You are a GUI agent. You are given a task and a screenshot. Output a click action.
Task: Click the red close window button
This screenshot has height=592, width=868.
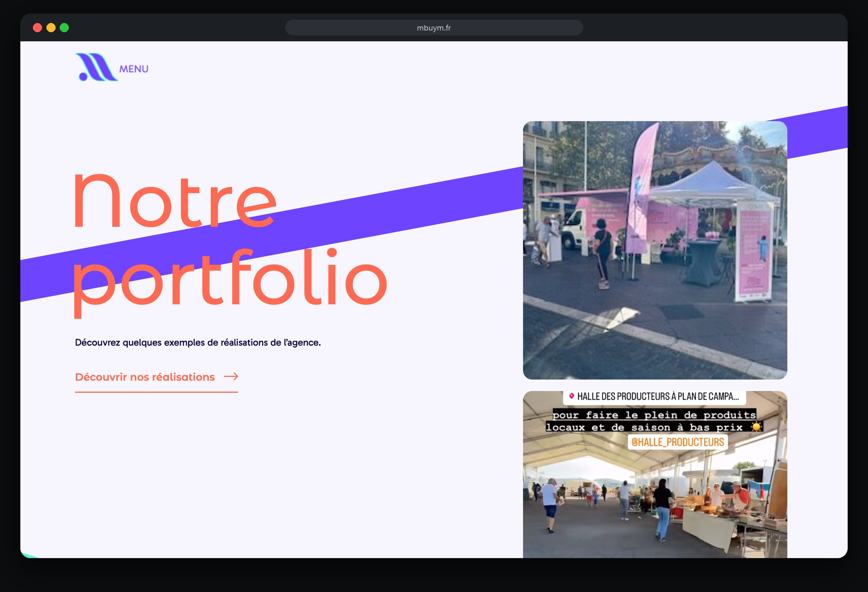coord(37,28)
